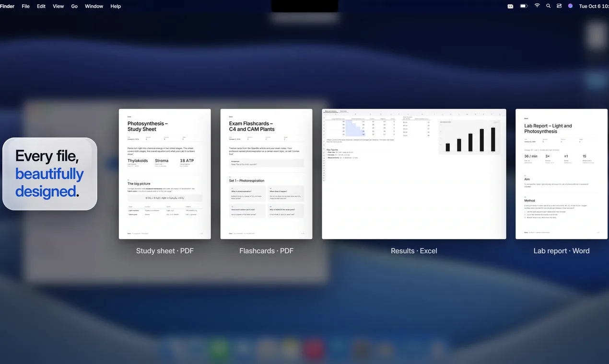Click the 'Flashcards · PDF' caption

[x=266, y=251]
